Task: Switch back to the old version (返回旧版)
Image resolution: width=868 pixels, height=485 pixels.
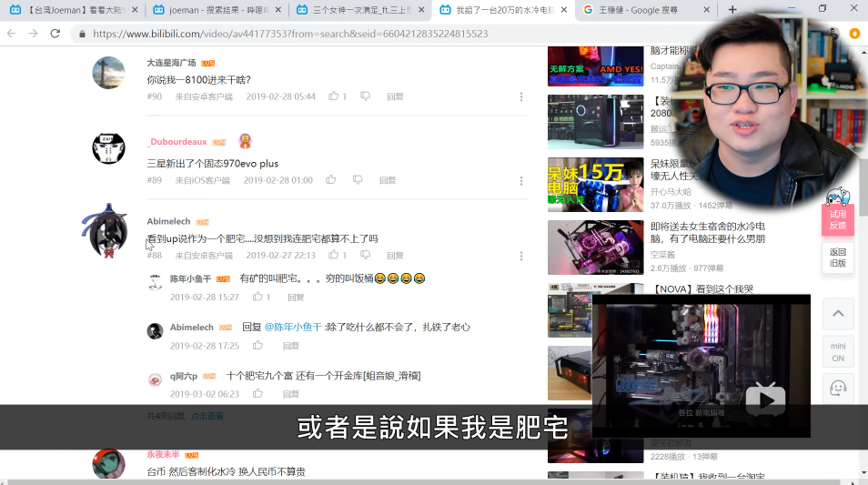Action: click(838, 258)
